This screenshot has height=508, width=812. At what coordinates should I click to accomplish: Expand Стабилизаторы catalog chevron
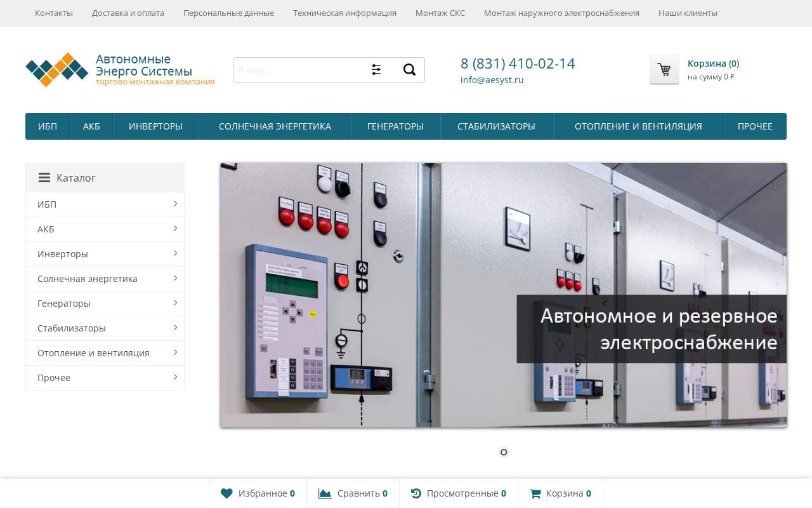coord(175,328)
